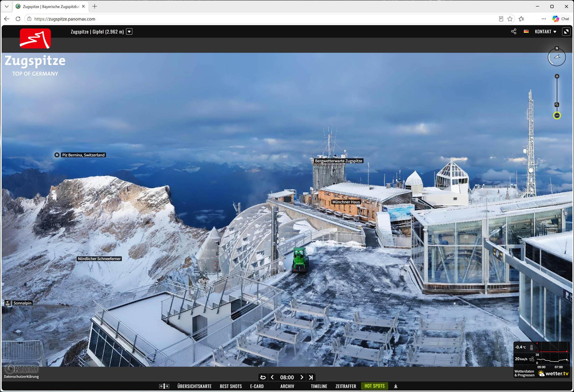Click the share icon in header
The image size is (574, 392).
click(513, 31)
